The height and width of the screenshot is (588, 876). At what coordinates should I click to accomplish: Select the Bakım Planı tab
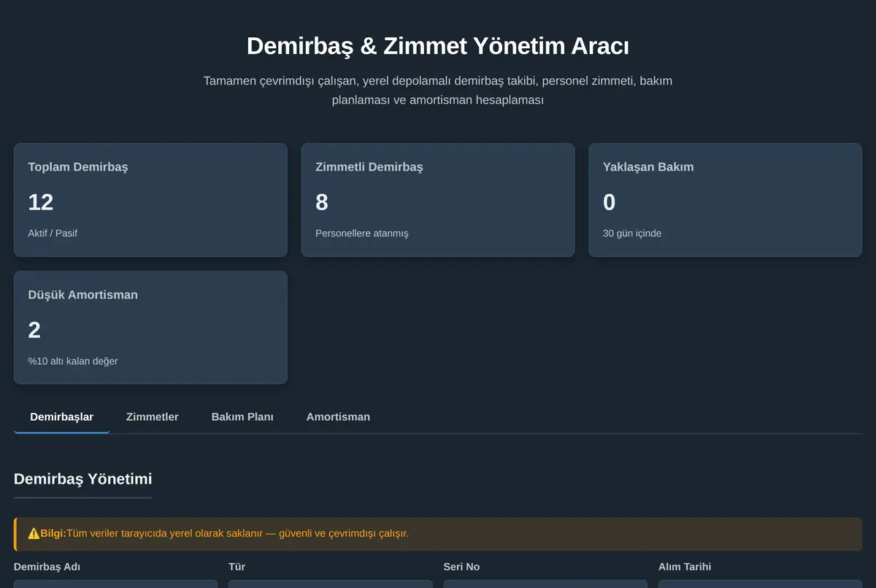coord(242,417)
